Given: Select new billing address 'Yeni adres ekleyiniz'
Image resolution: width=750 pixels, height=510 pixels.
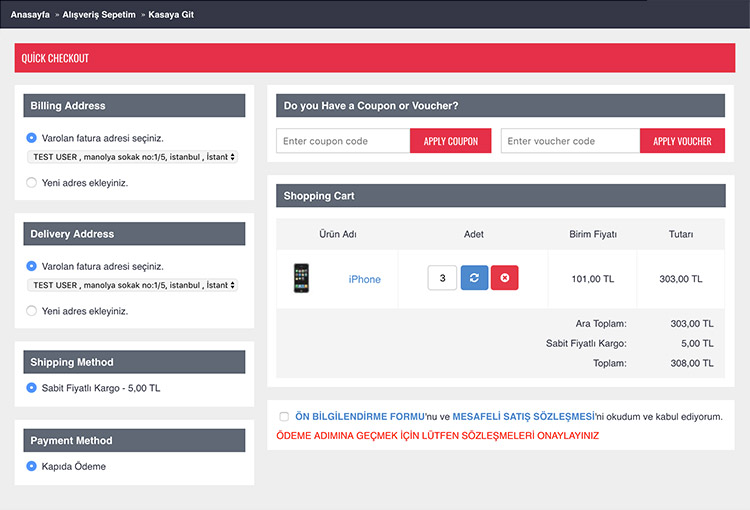Looking at the screenshot, I should (x=32, y=183).
